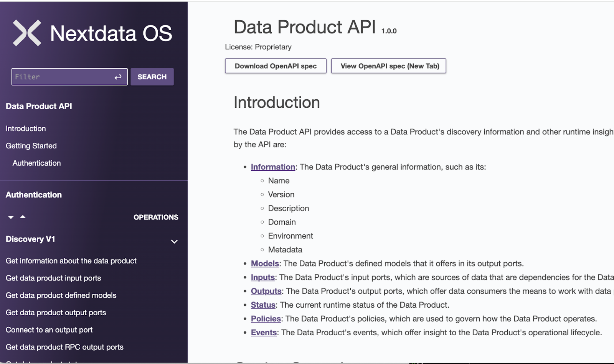Select Discovery V1 section title
Image resolution: width=614 pixels, height=364 pixels.
30,239
